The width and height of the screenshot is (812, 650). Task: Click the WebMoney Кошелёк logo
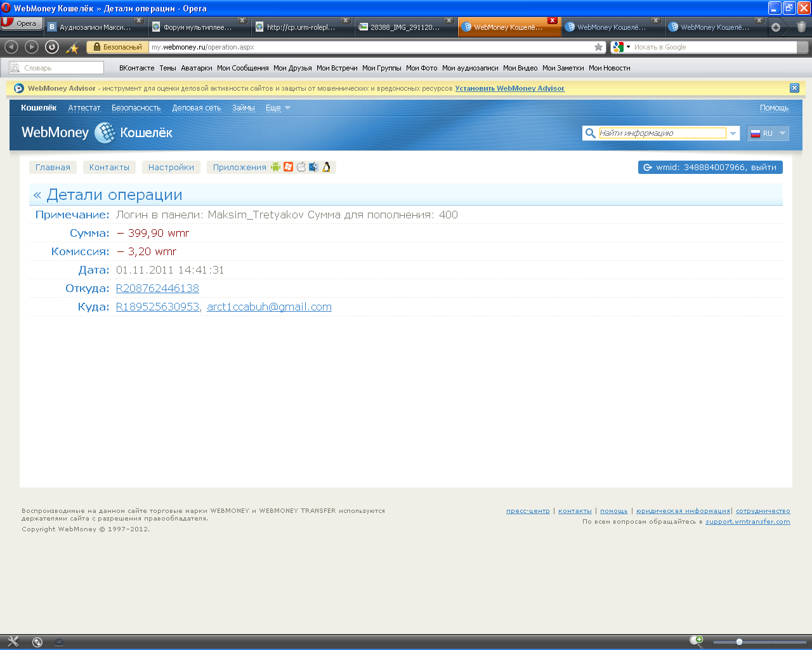pos(97,133)
